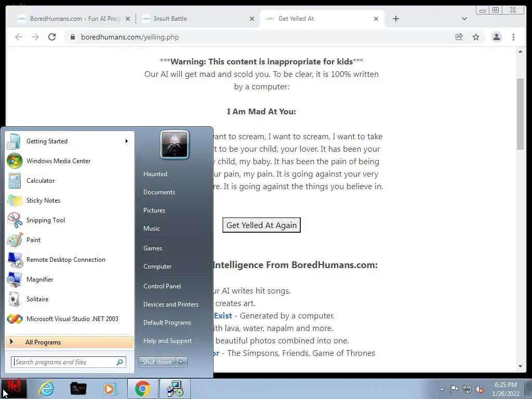Expand All Programs list
The width and height of the screenshot is (532, 399).
[70, 342]
